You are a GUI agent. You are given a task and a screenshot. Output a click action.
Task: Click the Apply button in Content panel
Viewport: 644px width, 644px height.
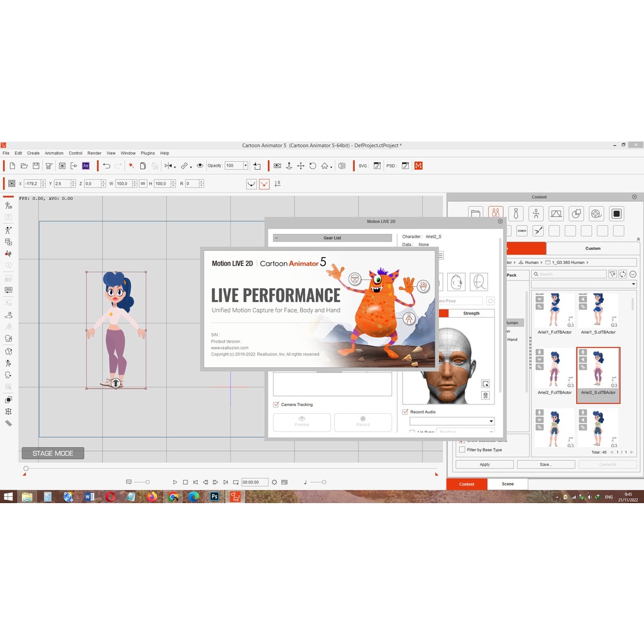(485, 465)
